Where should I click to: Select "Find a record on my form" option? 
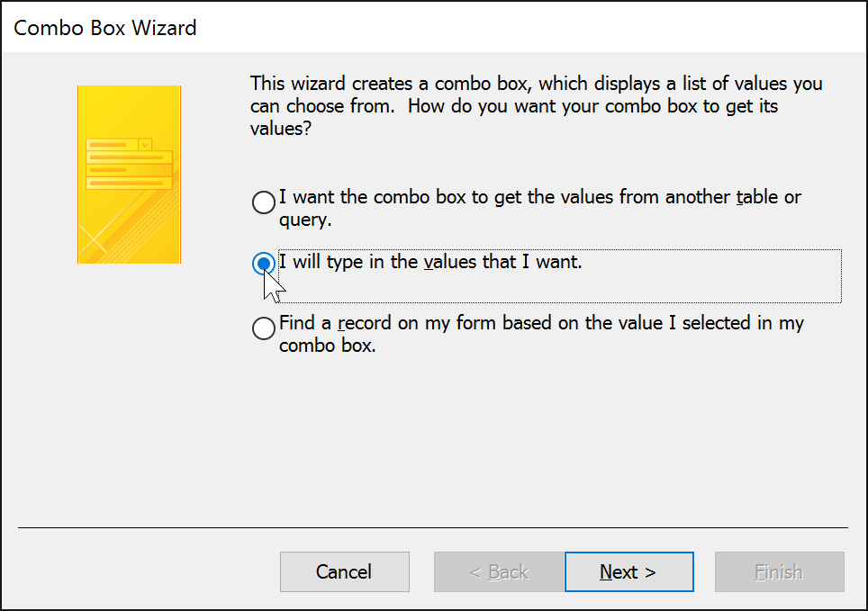(x=263, y=328)
